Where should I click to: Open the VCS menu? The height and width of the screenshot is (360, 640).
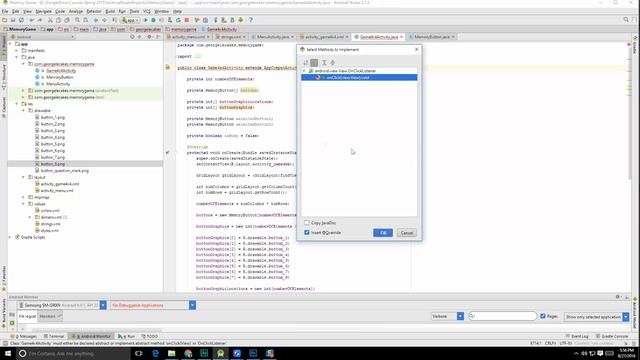tap(147, 11)
